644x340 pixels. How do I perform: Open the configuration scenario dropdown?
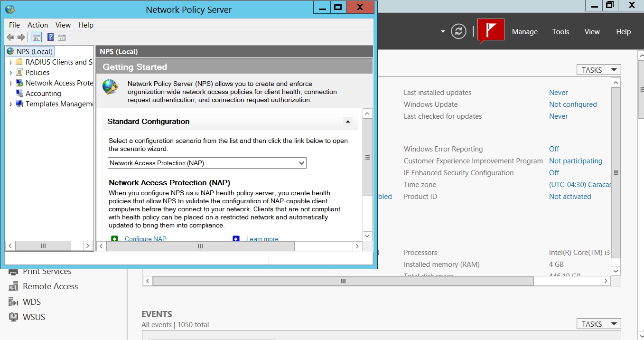301,163
